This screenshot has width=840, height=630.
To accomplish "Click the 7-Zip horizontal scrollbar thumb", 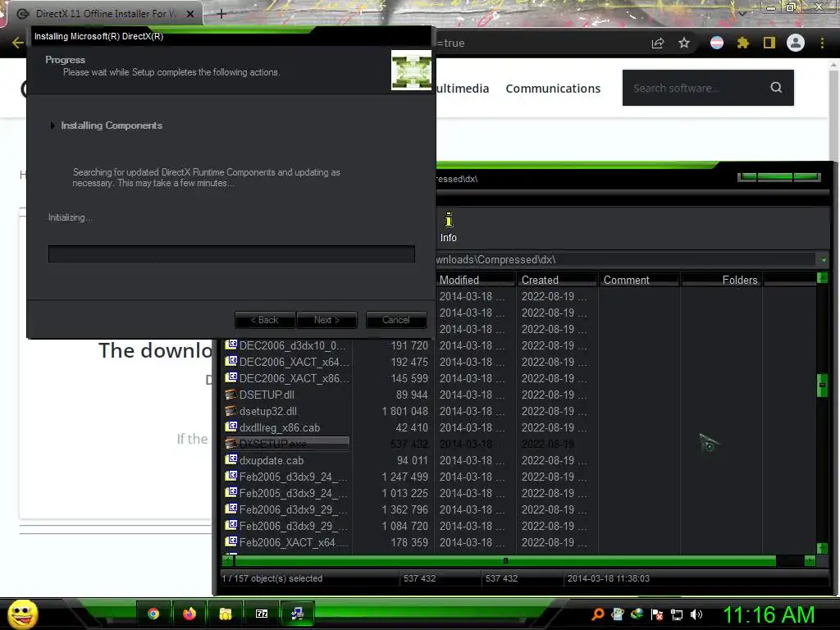I will click(504, 561).
